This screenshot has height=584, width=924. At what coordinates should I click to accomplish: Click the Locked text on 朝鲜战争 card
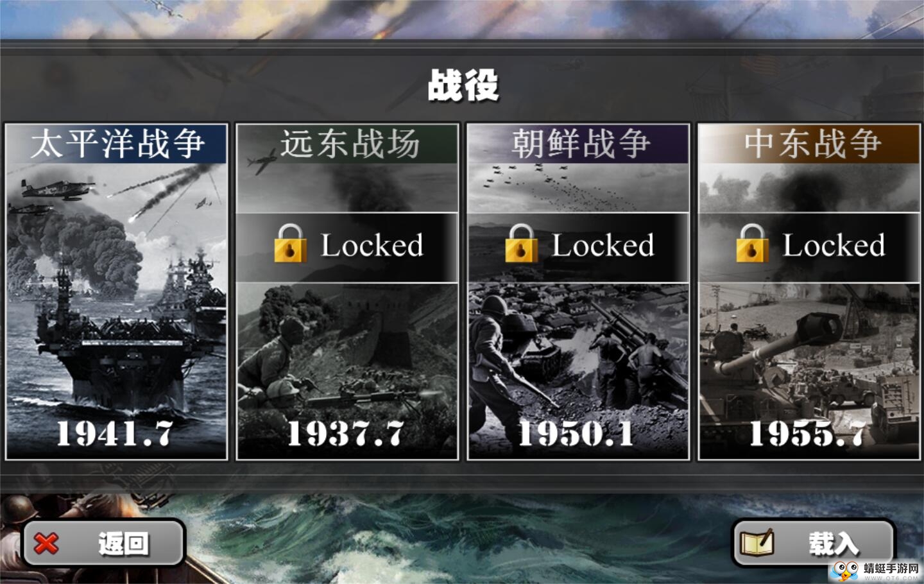tap(603, 245)
